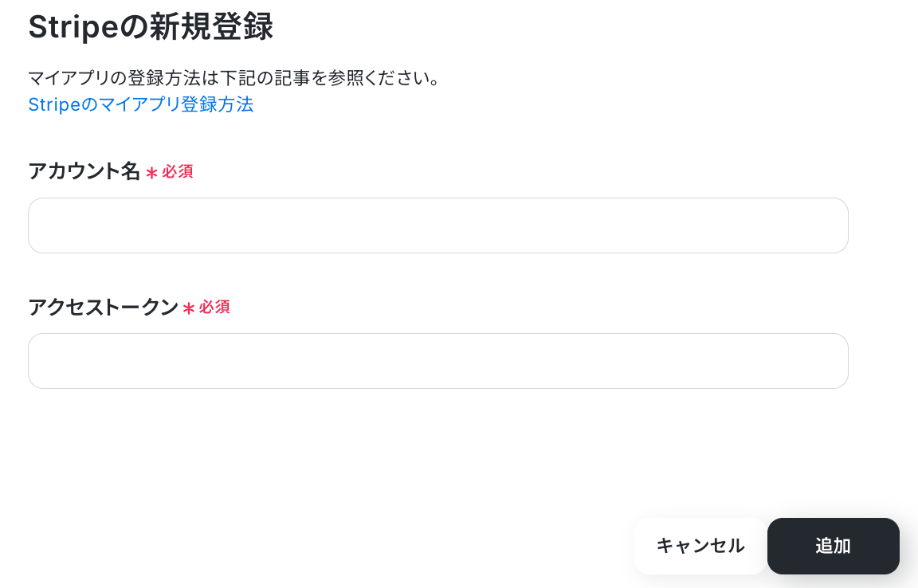The image size is (918, 588).
Task: Focus the アカウント名 text input box
Action: pyautogui.click(x=438, y=225)
